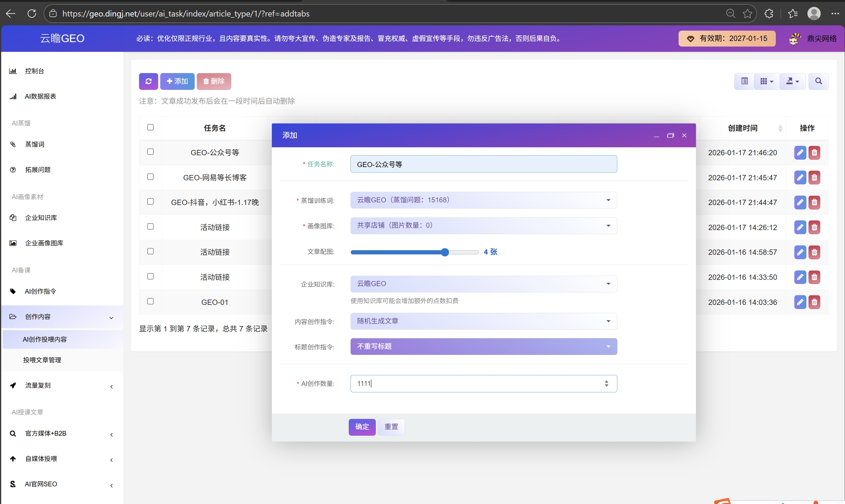The height and width of the screenshot is (504, 845).
Task: Click the 添加 add button
Action: [x=177, y=81]
